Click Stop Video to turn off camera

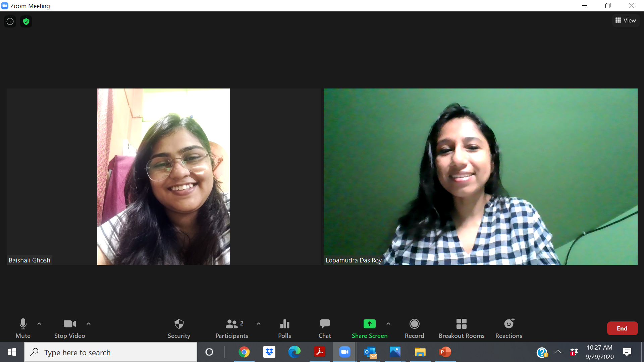point(69,328)
